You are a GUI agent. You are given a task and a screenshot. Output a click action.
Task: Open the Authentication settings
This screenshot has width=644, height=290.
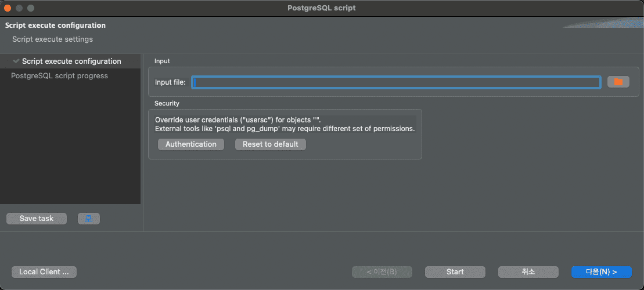pos(191,144)
